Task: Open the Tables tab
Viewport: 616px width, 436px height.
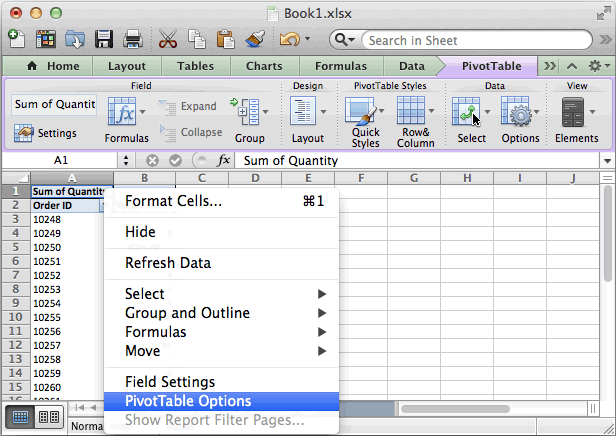Action: click(195, 66)
